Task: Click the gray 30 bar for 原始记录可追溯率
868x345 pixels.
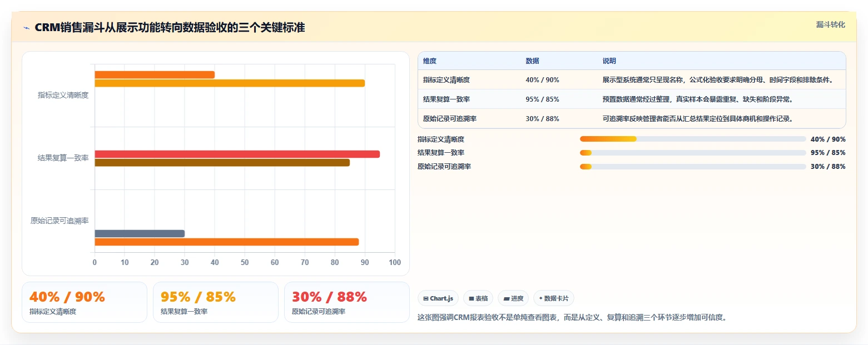Action: (x=140, y=233)
